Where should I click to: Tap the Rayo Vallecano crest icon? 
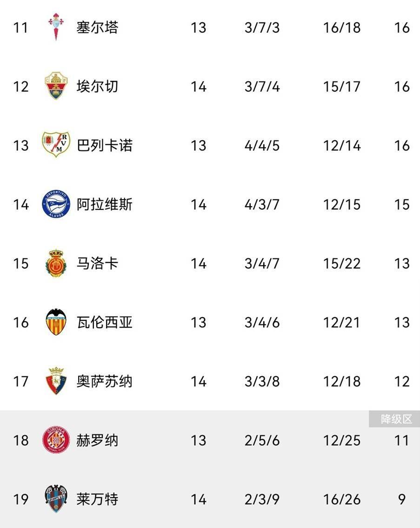click(56, 145)
